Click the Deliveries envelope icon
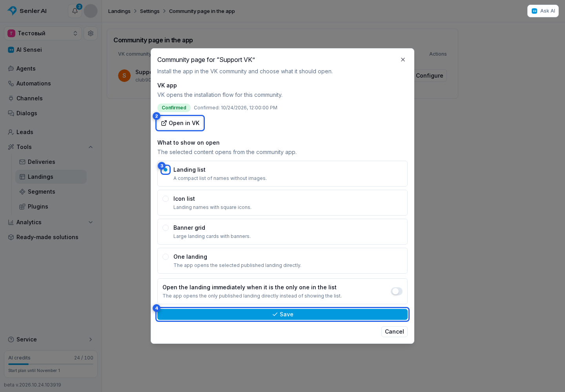 coord(22,162)
